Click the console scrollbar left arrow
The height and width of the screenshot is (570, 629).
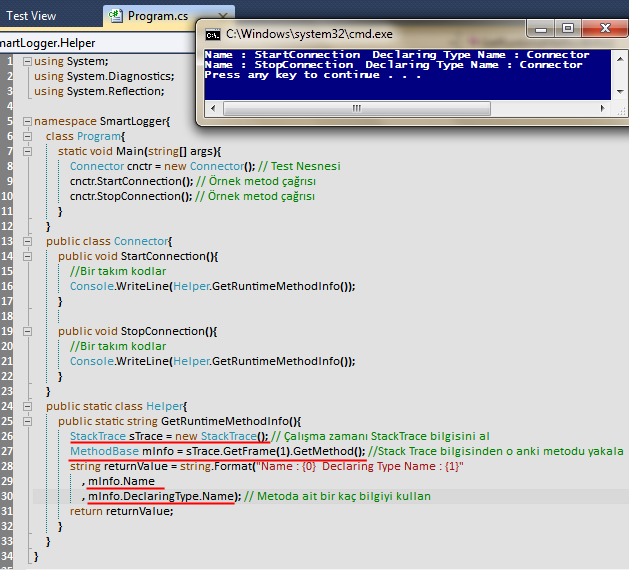(211, 108)
